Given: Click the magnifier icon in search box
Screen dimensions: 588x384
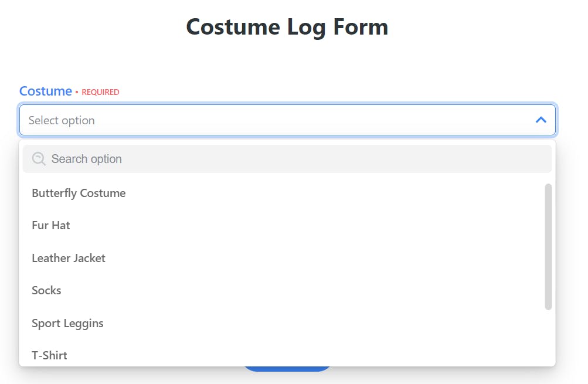Looking at the screenshot, I should [x=39, y=159].
